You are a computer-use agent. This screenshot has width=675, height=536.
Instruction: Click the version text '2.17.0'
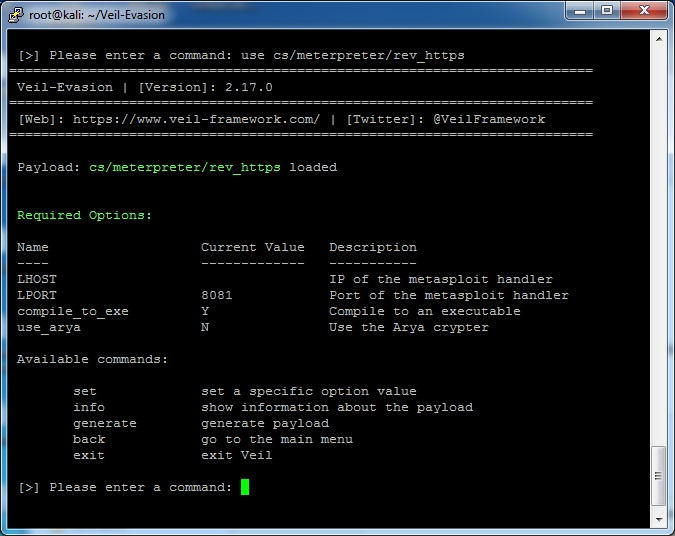click(x=249, y=87)
